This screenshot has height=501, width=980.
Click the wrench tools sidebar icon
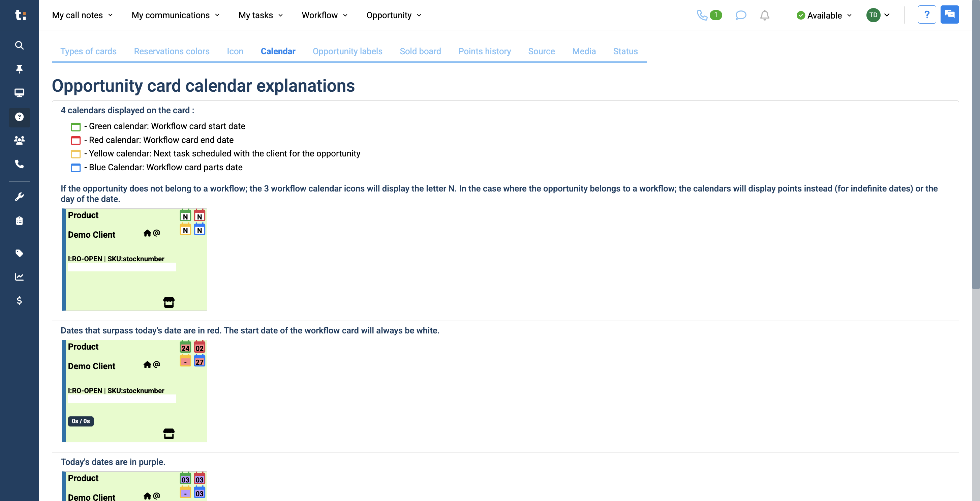pos(20,197)
